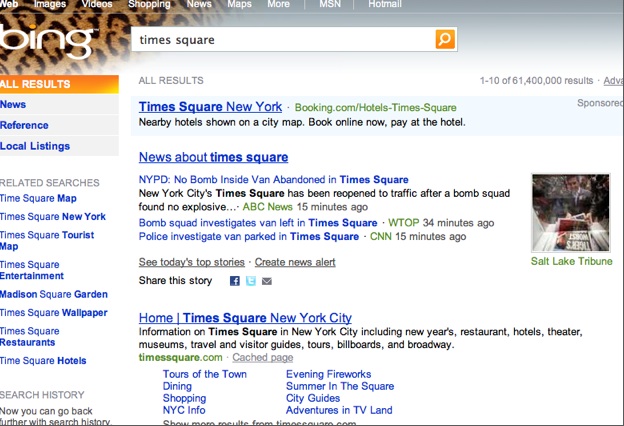Click 'Create news alert' link

[x=295, y=262]
